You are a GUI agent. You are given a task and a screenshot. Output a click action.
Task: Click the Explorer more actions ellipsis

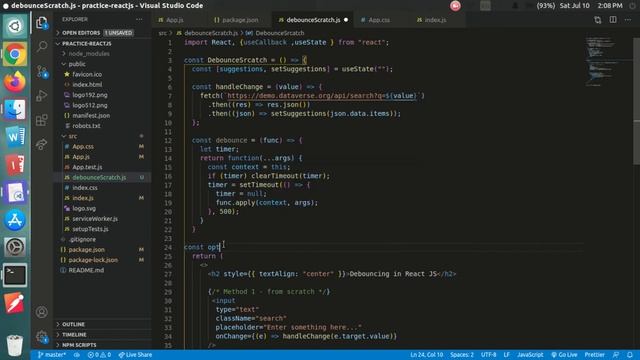pos(139,19)
